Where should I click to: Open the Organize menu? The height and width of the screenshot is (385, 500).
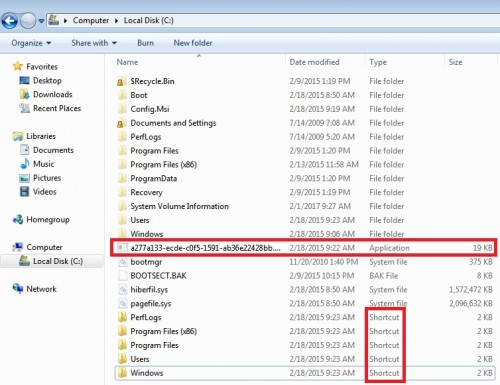pos(31,43)
